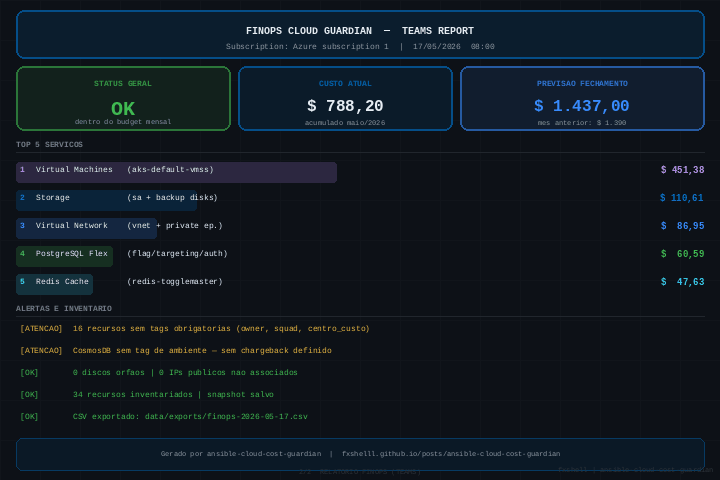Select 'acumulado maio/2026' caption
This screenshot has width=720, height=480.
coord(345,123)
